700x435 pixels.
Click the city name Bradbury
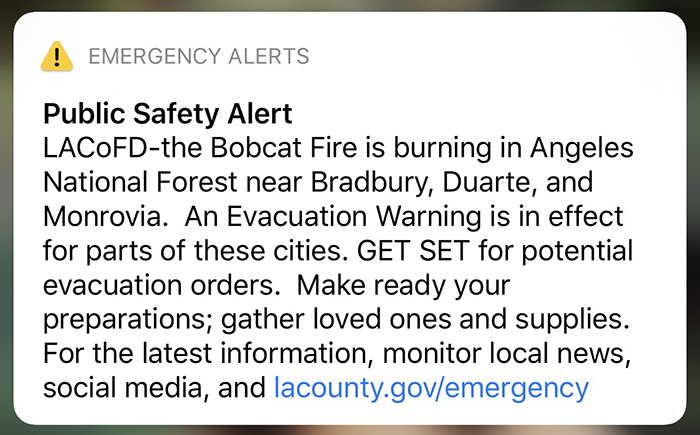pos(369,184)
